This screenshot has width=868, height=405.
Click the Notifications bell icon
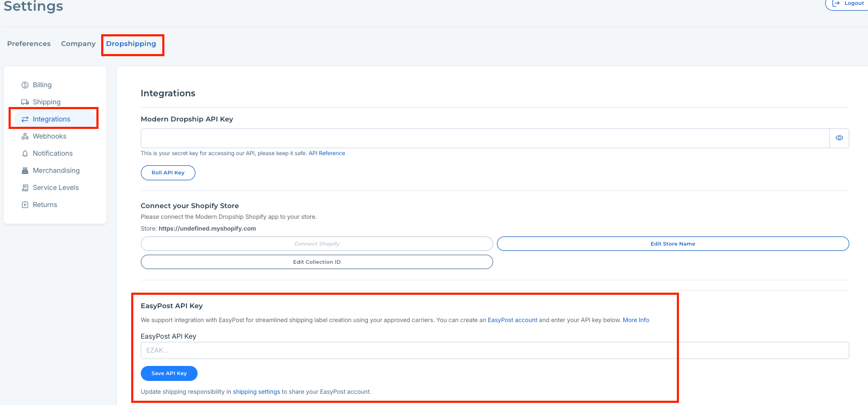(25, 154)
